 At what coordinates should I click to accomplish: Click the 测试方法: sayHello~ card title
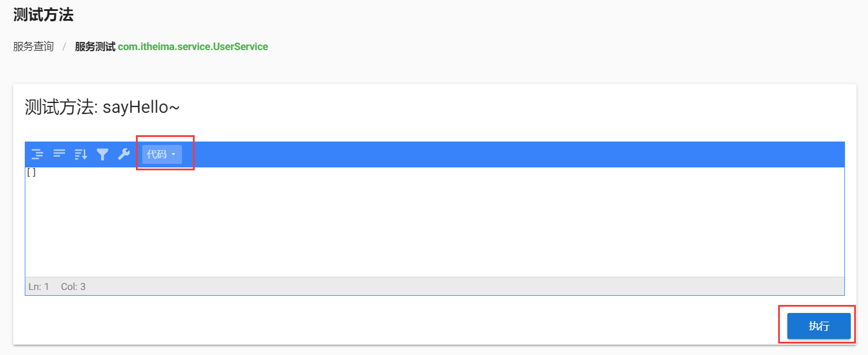point(103,108)
